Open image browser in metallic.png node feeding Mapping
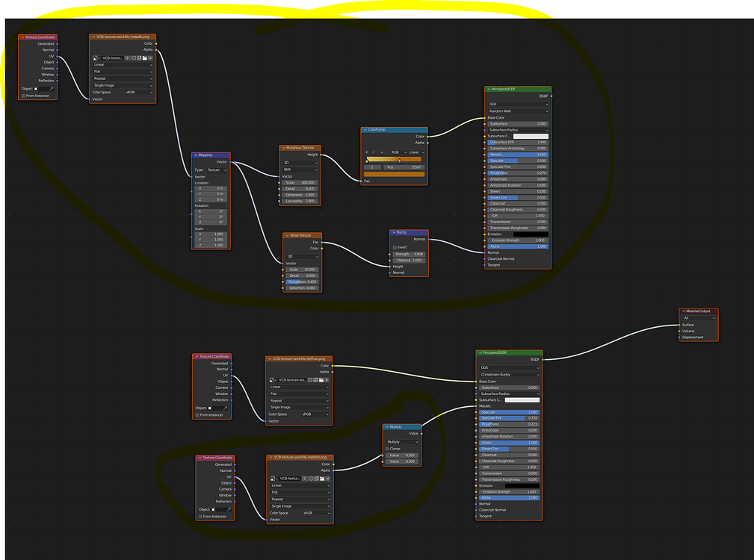Viewport: 754px width, 560px height. (96, 58)
